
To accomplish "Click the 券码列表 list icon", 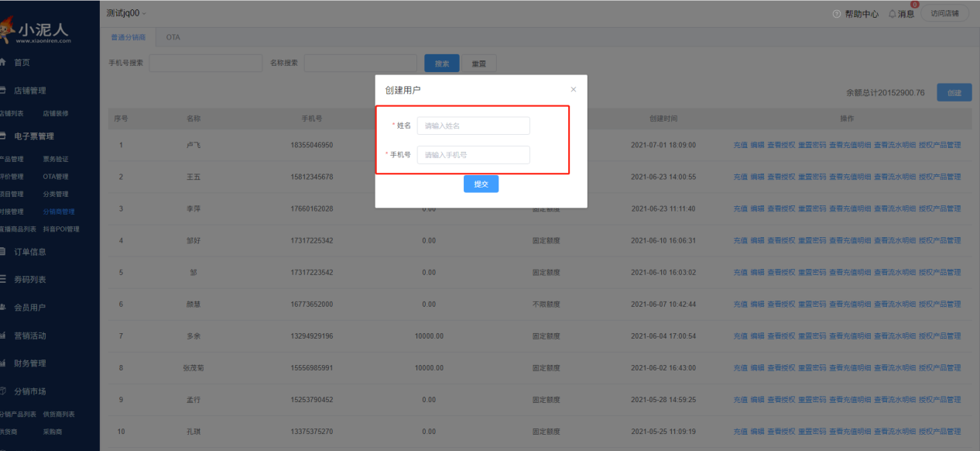I will (4, 280).
